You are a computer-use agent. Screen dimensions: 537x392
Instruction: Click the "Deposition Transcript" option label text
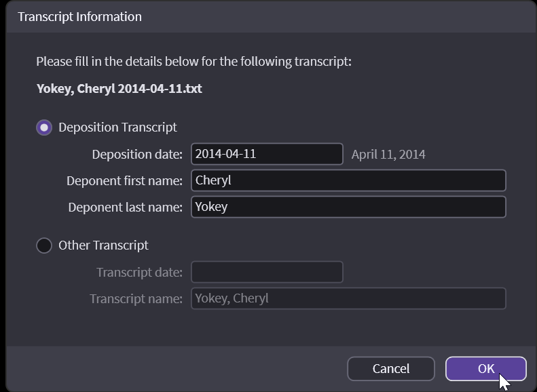click(x=117, y=128)
